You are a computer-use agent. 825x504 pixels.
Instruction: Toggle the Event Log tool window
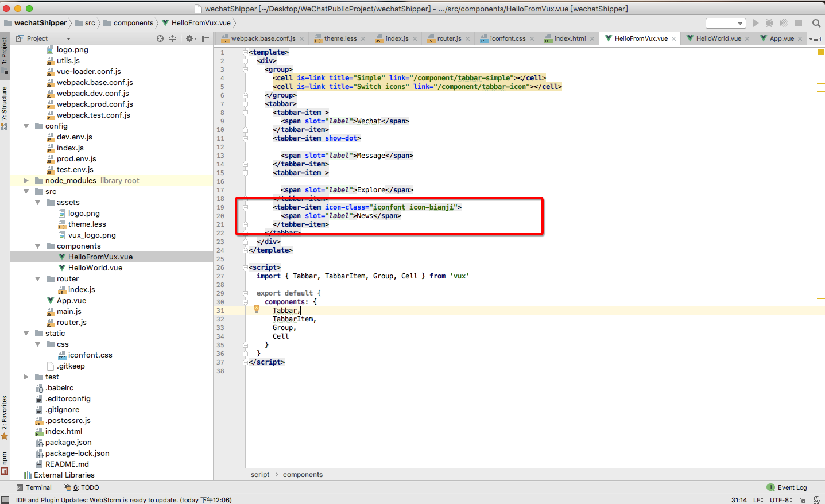[x=787, y=487]
